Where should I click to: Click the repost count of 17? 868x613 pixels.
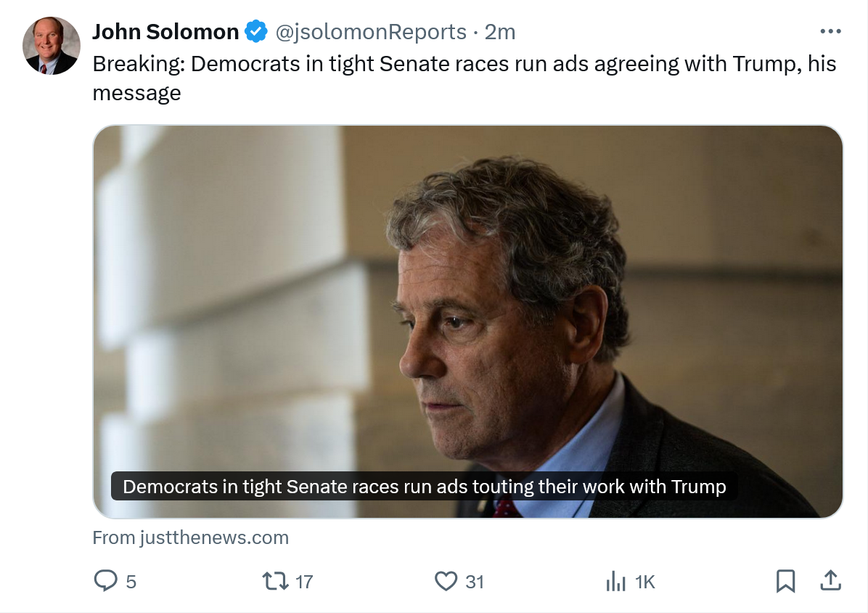click(x=305, y=582)
